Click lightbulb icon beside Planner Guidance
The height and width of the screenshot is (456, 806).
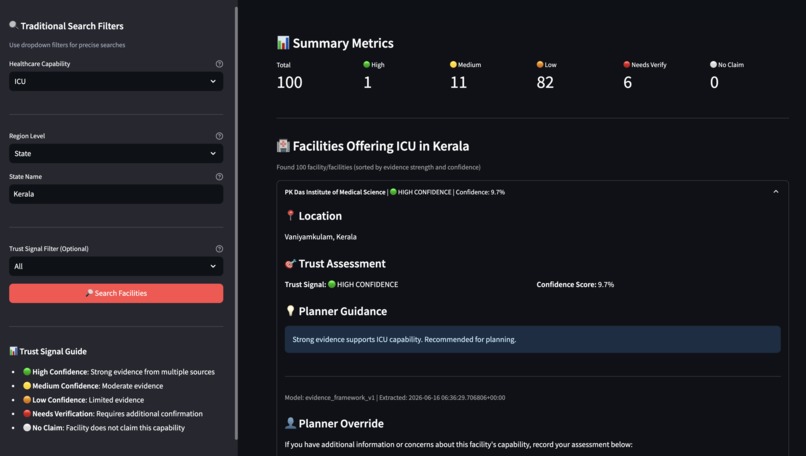point(290,311)
